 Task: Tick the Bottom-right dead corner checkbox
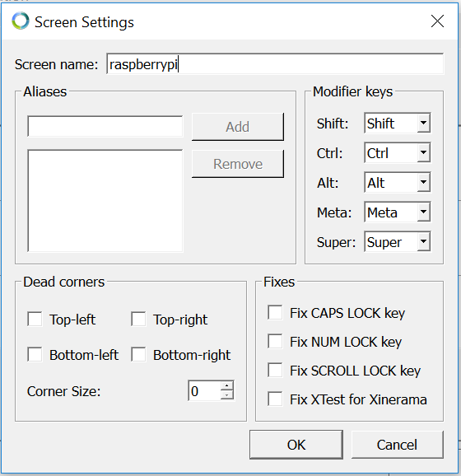tap(138, 355)
